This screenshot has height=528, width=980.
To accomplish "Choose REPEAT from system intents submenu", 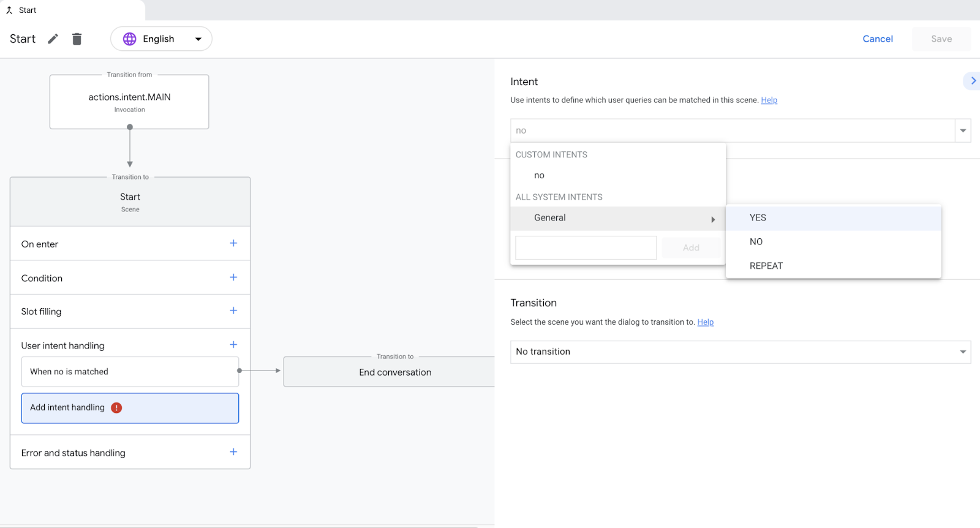I will tap(766, 266).
